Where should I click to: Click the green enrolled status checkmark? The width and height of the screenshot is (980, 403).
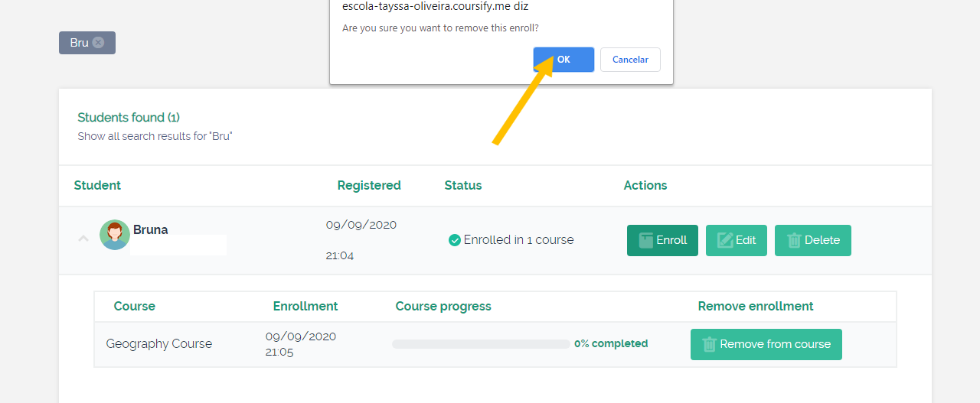coord(455,240)
